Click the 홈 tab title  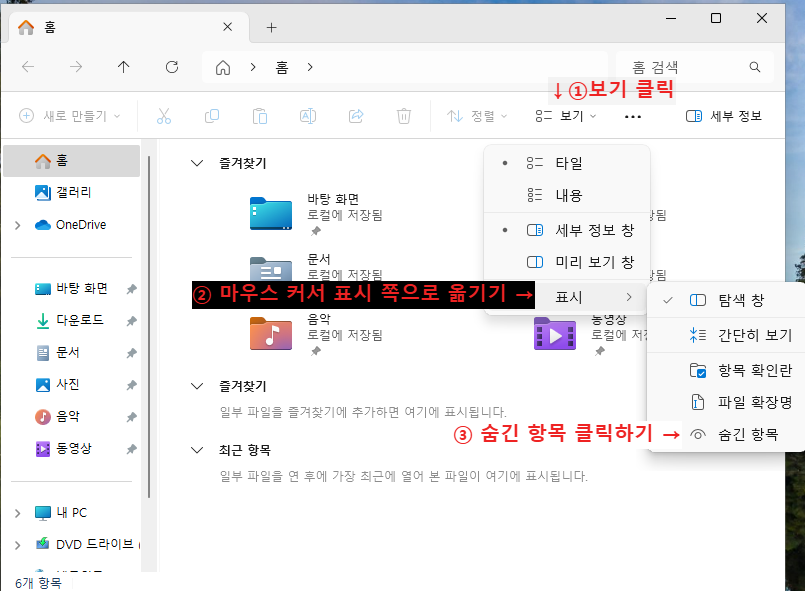(50, 27)
